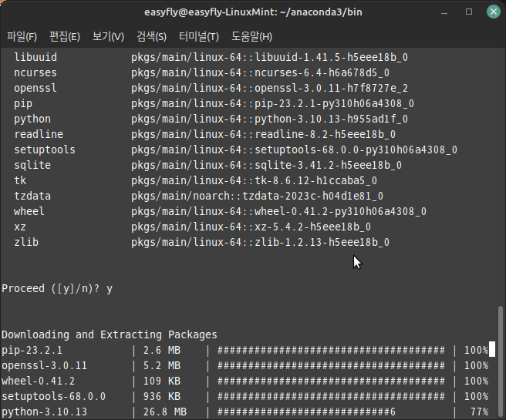Viewport: 506px width, 420px height.
Task: Click the tk package name
Action: pos(20,181)
